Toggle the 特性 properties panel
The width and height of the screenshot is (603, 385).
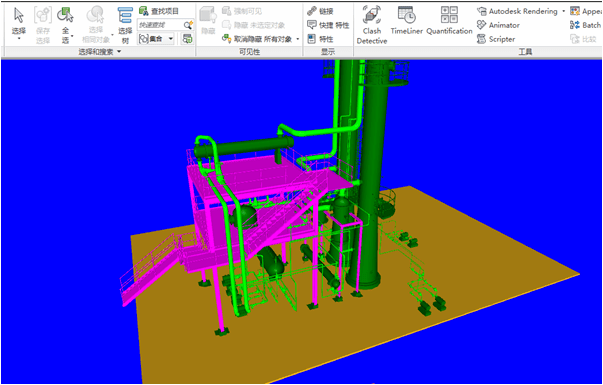[x=320, y=39]
